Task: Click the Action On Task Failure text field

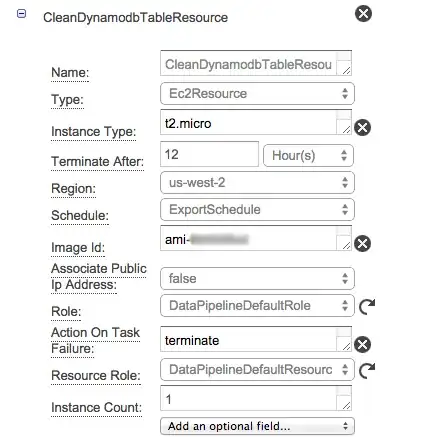Action: 256,339
